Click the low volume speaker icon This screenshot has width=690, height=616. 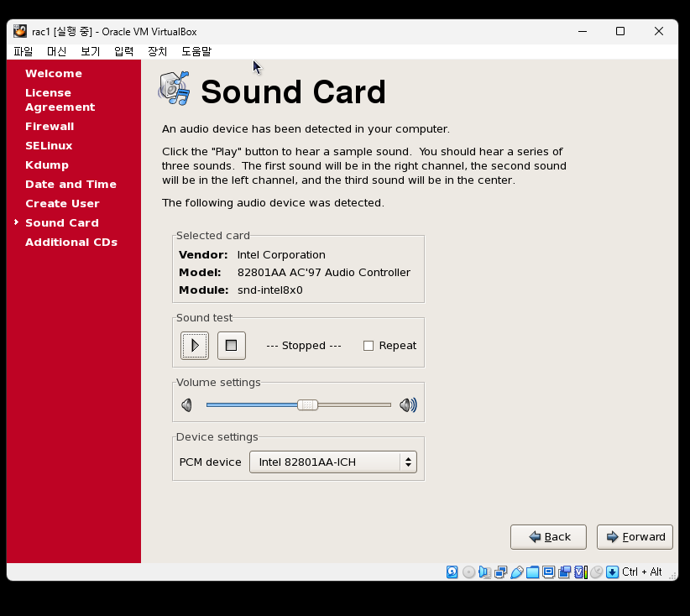(x=186, y=405)
